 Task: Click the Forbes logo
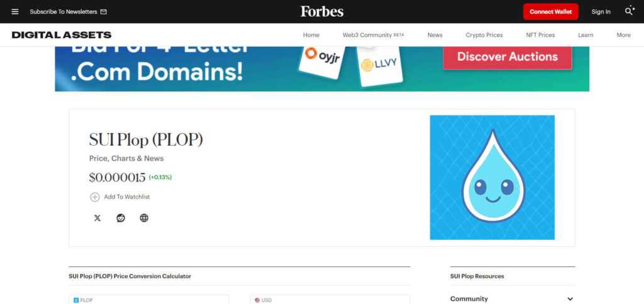[x=322, y=11]
